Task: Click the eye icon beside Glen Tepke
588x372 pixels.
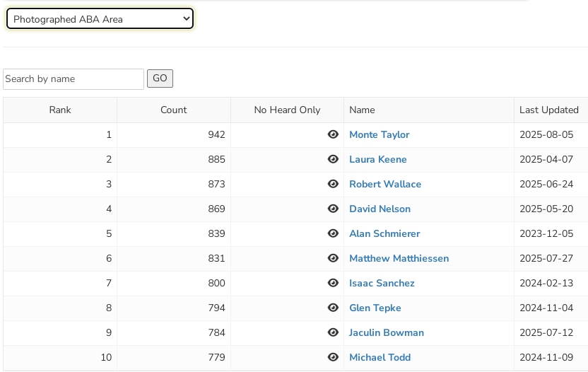Action: (x=333, y=308)
